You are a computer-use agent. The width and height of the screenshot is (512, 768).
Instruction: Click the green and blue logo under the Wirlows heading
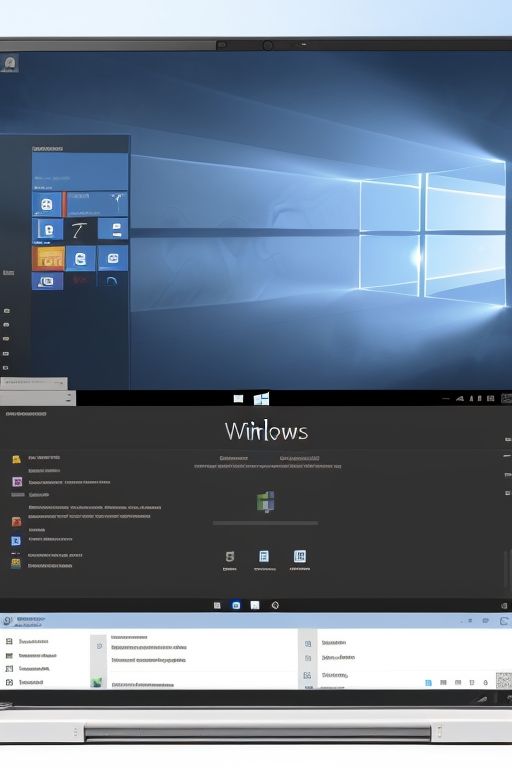(266, 502)
